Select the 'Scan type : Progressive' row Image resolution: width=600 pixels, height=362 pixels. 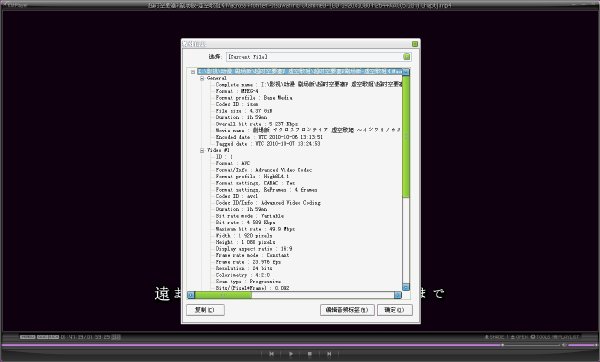[248, 282]
